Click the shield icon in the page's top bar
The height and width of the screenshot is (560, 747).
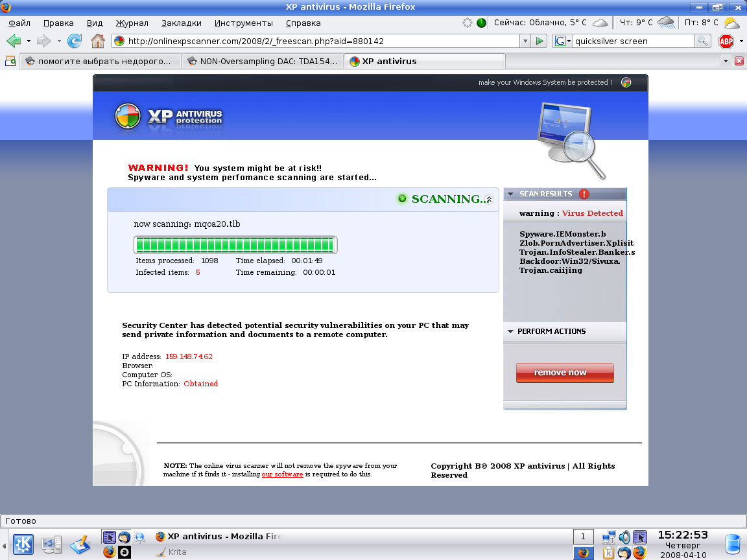point(626,82)
